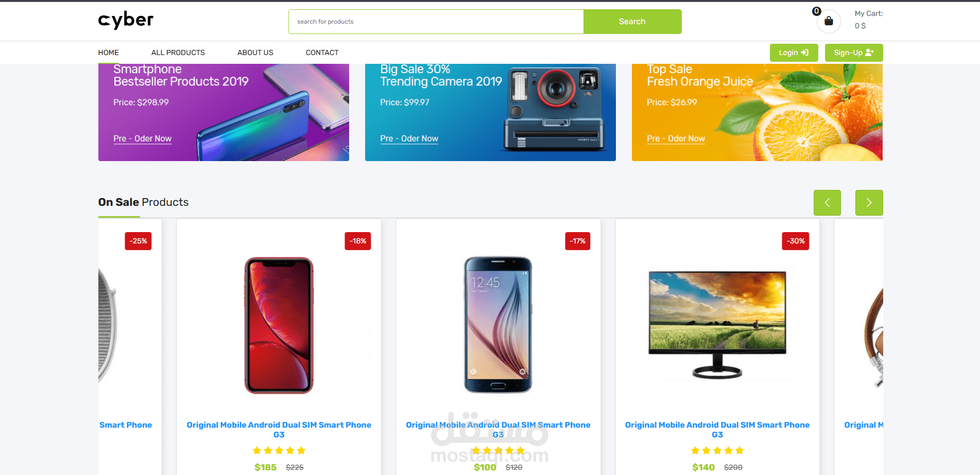
Task: Click the cyber logo
Action: [126, 20]
